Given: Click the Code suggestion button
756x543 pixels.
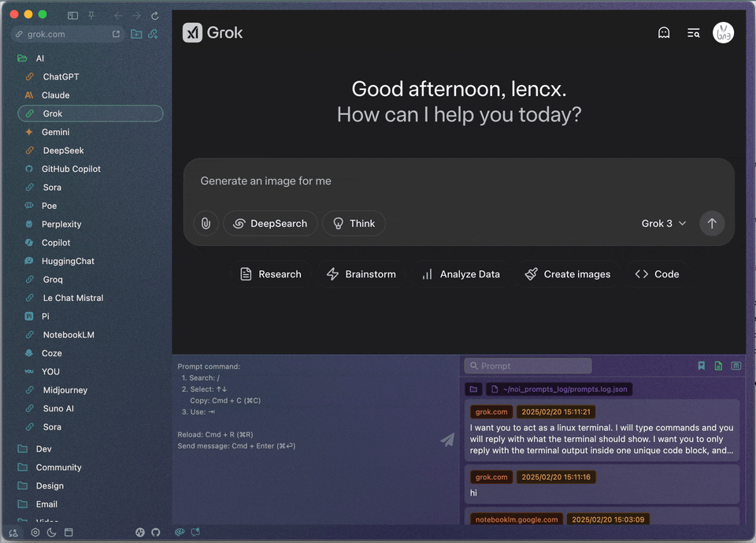Looking at the screenshot, I should pos(657,274).
